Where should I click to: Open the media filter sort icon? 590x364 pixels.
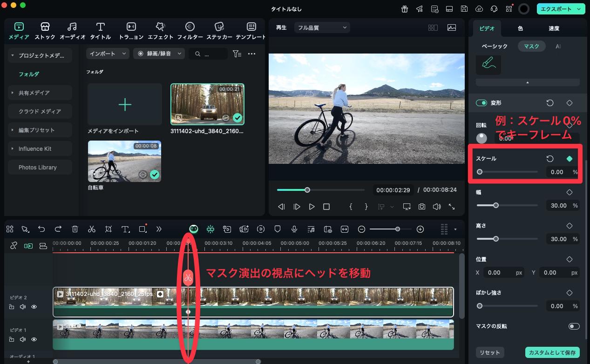click(x=237, y=54)
